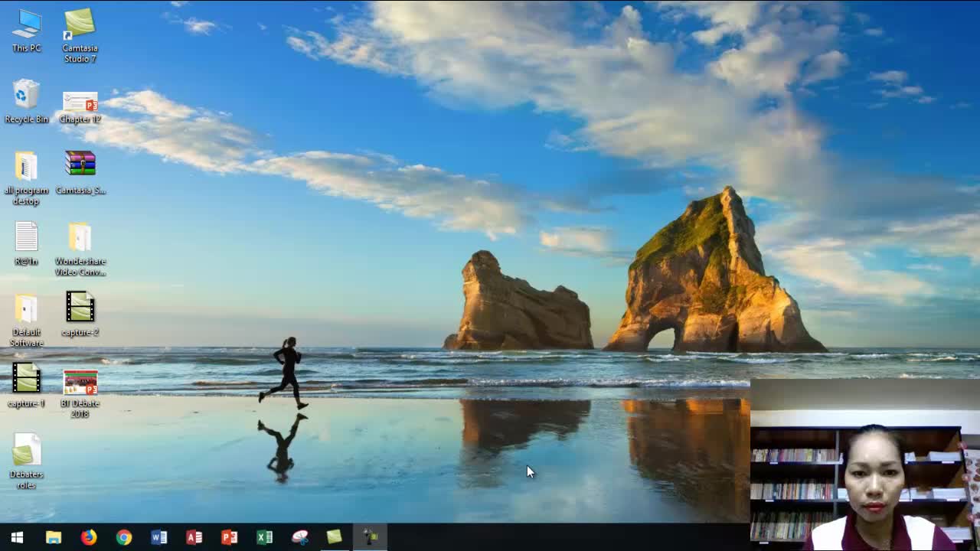This screenshot has height=551, width=980.
Task: Select the Camtasia Studio 7 shortcut
Action: click(x=80, y=35)
